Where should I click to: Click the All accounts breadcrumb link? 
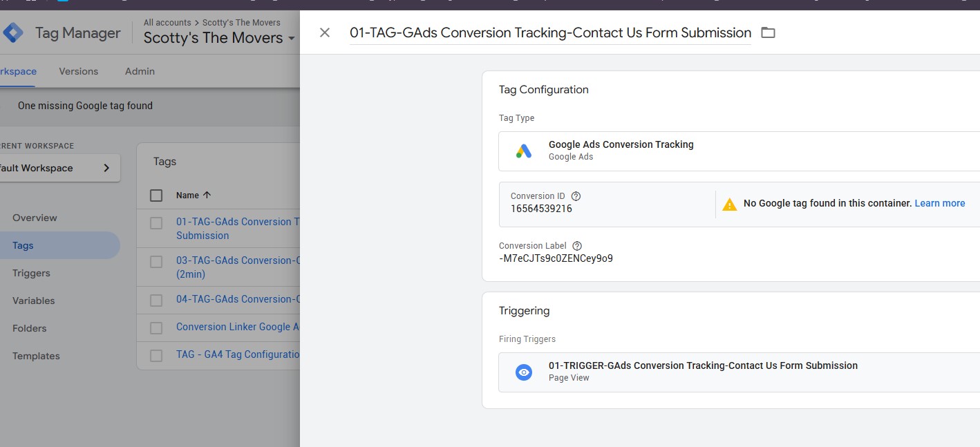[167, 23]
